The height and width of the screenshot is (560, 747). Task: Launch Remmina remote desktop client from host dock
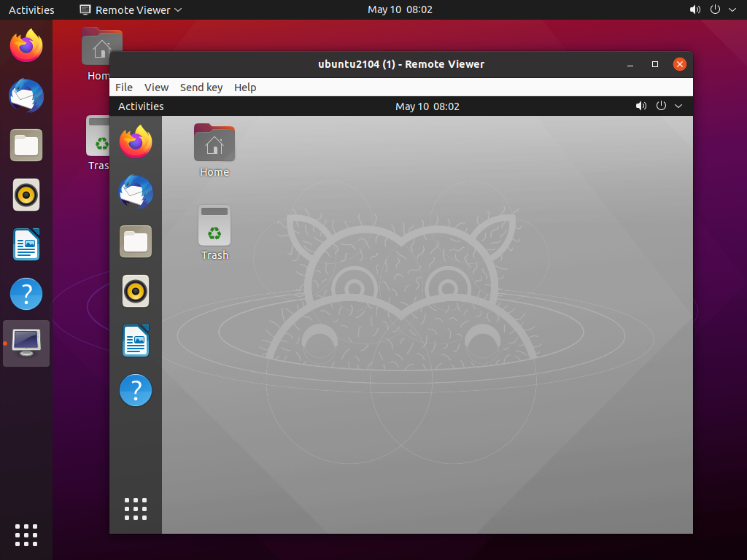click(26, 343)
